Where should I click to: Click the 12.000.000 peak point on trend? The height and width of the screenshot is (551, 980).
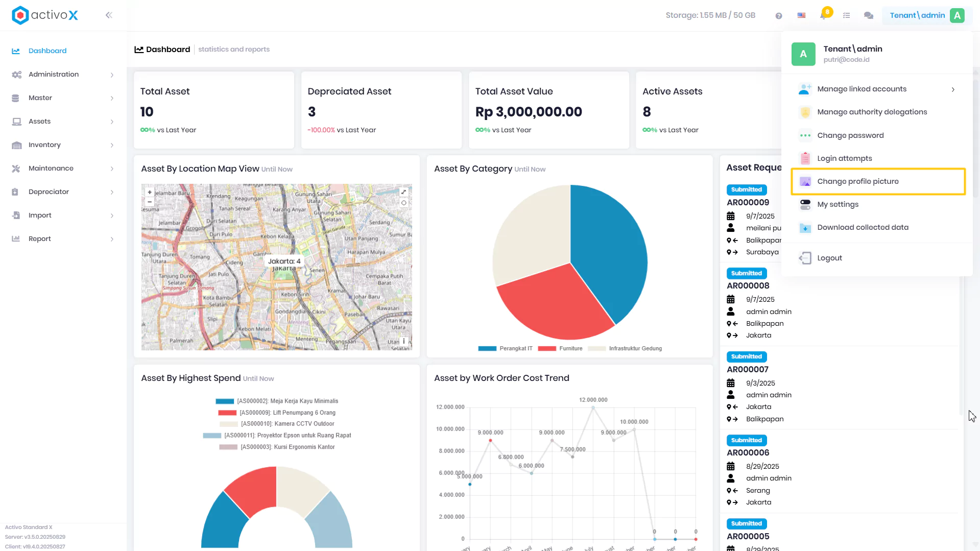tap(593, 408)
